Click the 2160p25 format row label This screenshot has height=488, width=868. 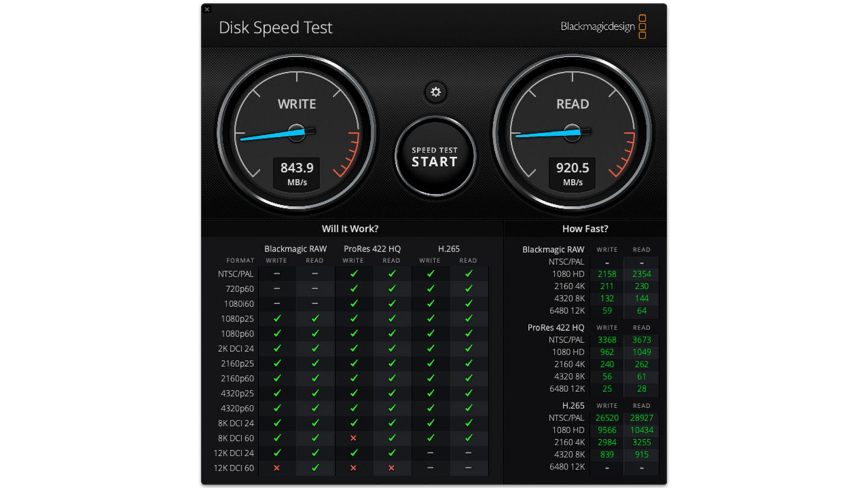point(237,363)
